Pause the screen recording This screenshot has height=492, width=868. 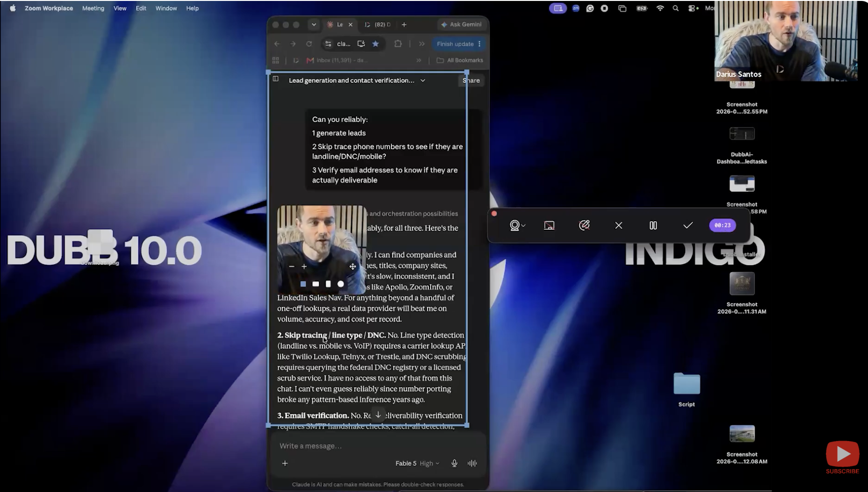click(653, 225)
